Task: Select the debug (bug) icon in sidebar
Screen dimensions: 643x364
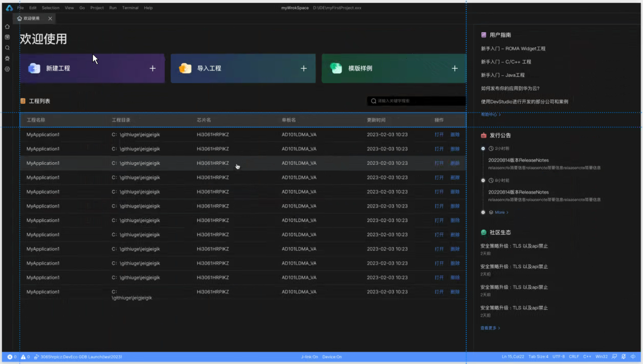Action: (7, 58)
